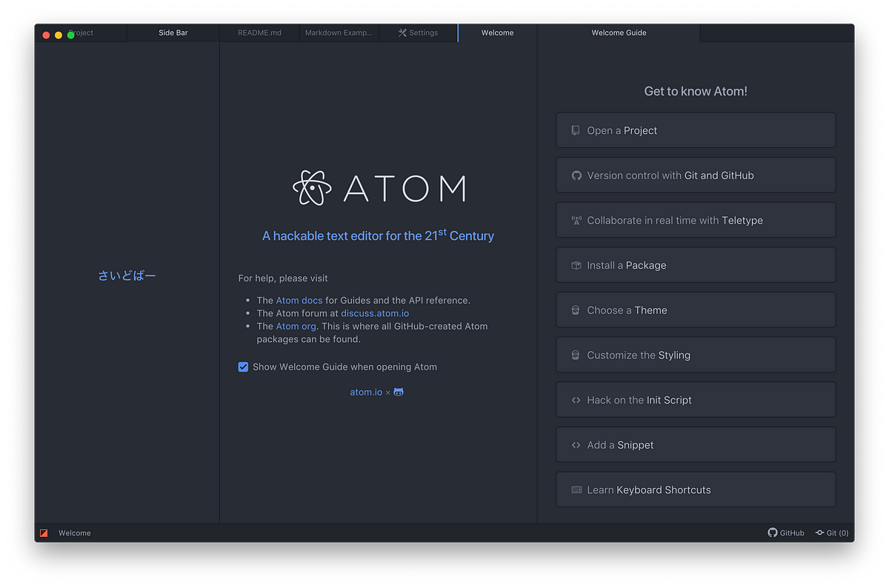Expand the Add a Snippet section
889x588 pixels.
click(695, 444)
